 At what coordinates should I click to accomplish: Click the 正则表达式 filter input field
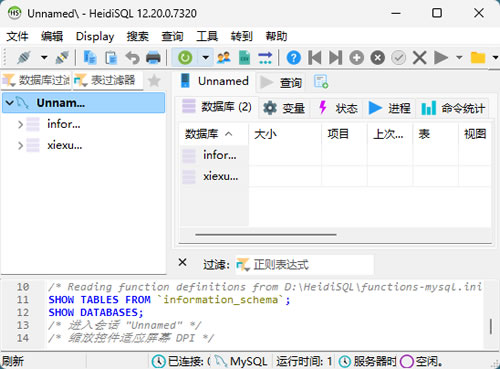point(304,265)
